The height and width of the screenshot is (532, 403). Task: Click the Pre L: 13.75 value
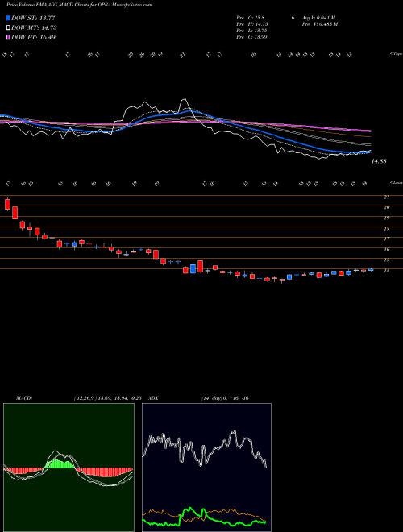coord(253,31)
